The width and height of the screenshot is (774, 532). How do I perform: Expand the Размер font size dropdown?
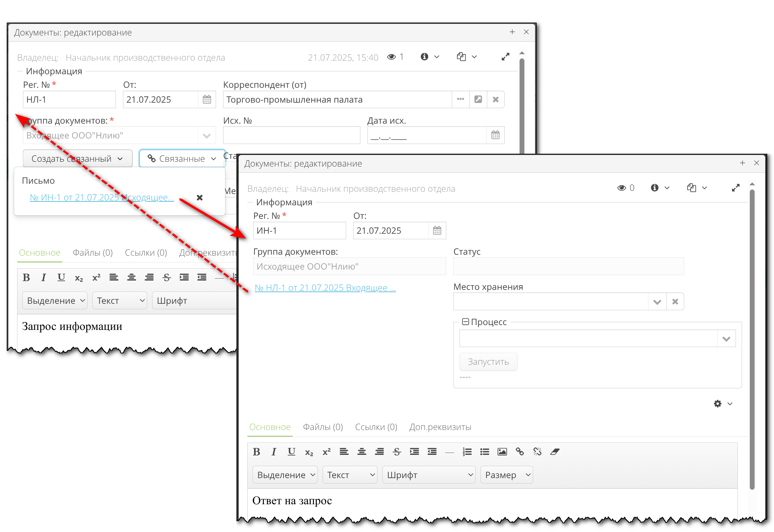[x=506, y=475]
